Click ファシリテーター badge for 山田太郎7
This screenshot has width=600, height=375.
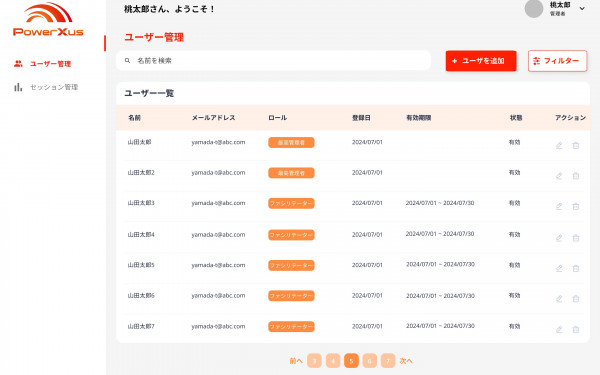click(x=291, y=326)
